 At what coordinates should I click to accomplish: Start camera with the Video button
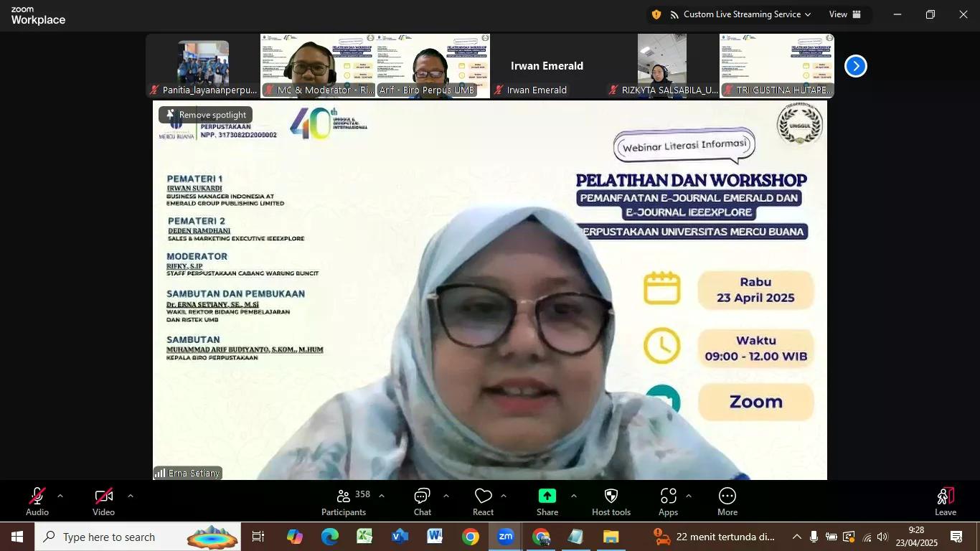(103, 501)
